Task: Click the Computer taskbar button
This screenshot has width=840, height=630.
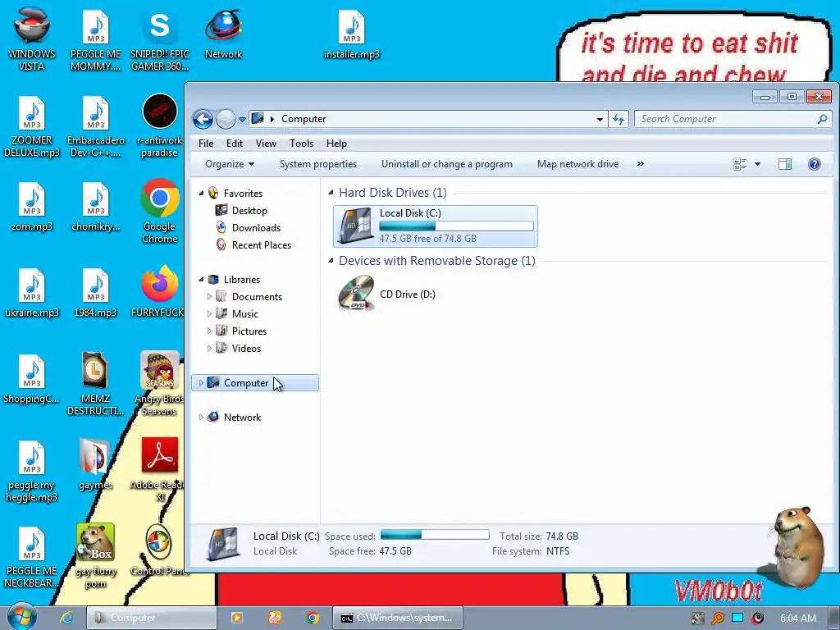Action: 151,618
